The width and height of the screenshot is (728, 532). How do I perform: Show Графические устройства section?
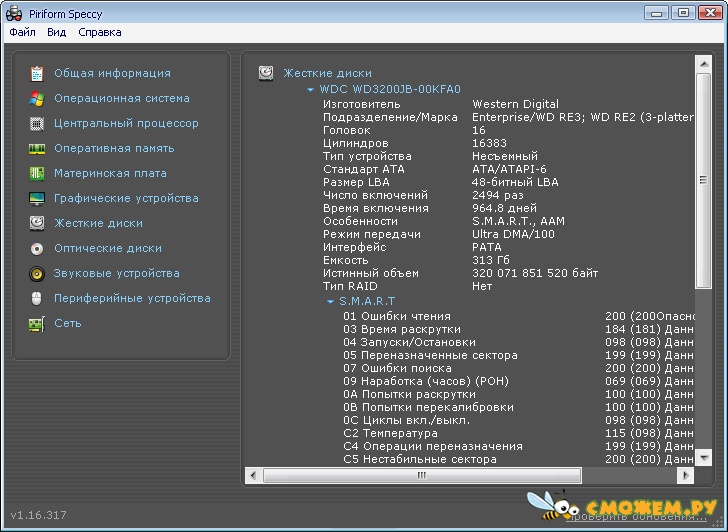pos(126,199)
